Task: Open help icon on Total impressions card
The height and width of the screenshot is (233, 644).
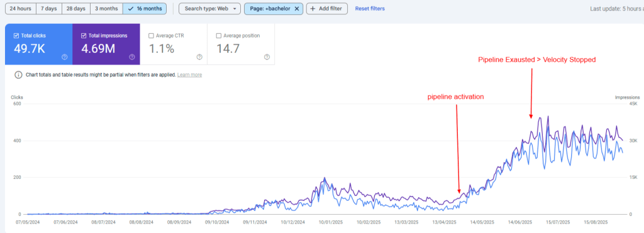Action: point(132,57)
